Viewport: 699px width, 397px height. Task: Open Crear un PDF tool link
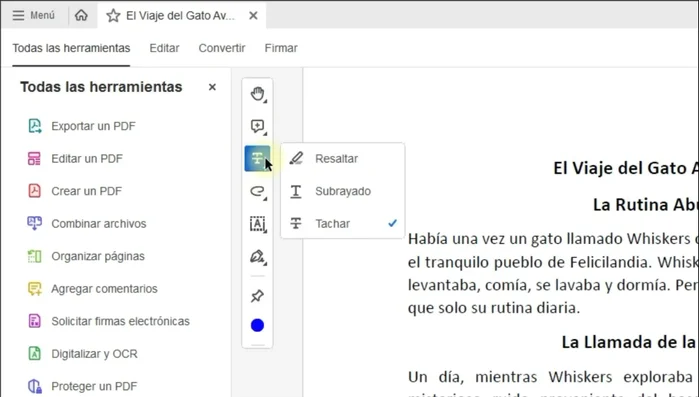pyautogui.click(x=86, y=191)
